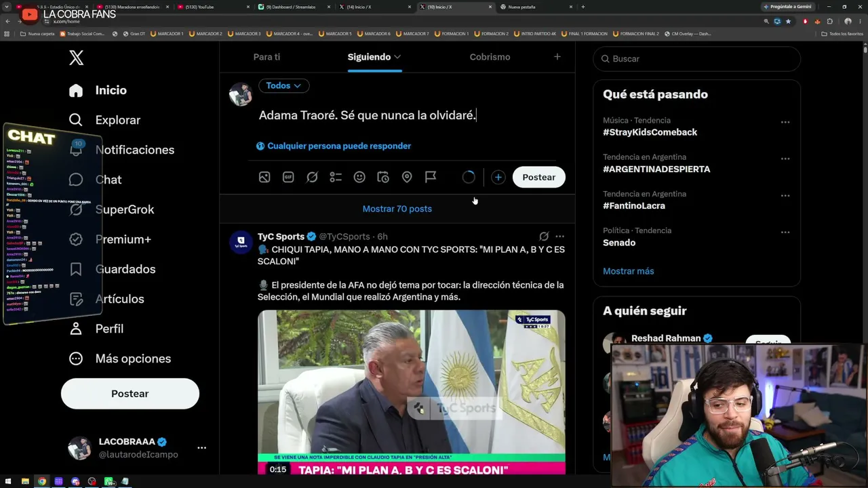Open Guardados bookmark icon
This screenshot has height=488, width=868.
coord(76,269)
